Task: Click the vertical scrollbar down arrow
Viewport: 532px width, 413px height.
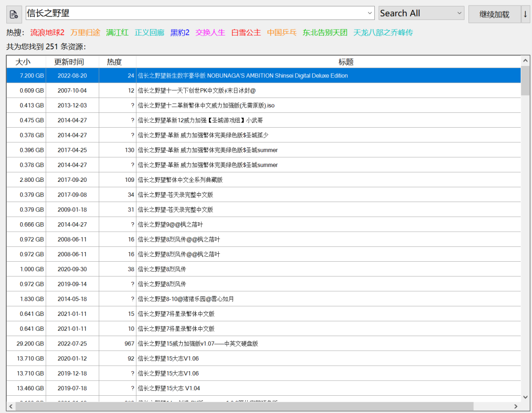Action: point(525,397)
